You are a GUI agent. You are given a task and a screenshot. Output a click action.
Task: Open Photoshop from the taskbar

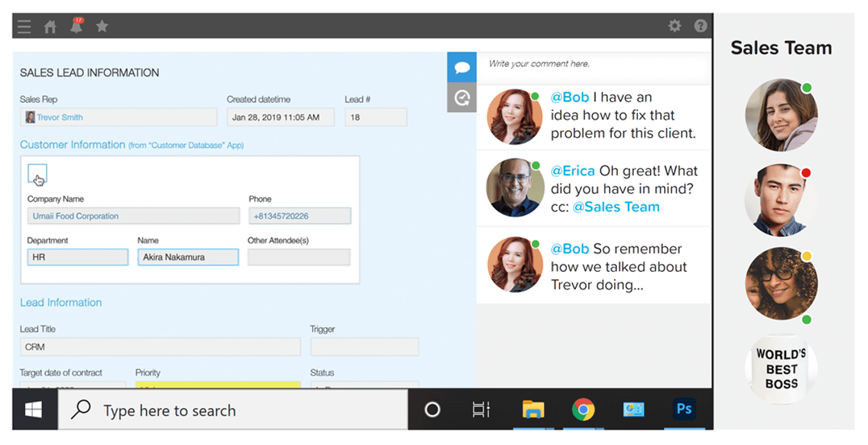tap(684, 409)
